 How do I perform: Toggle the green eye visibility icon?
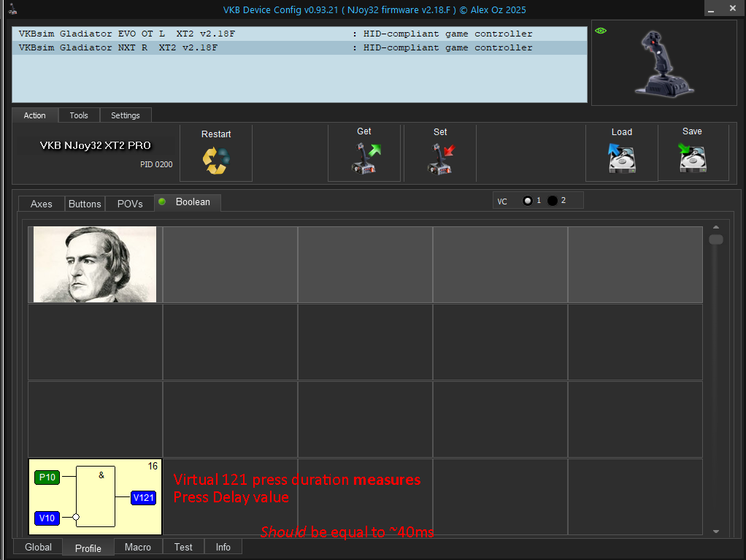click(x=601, y=31)
